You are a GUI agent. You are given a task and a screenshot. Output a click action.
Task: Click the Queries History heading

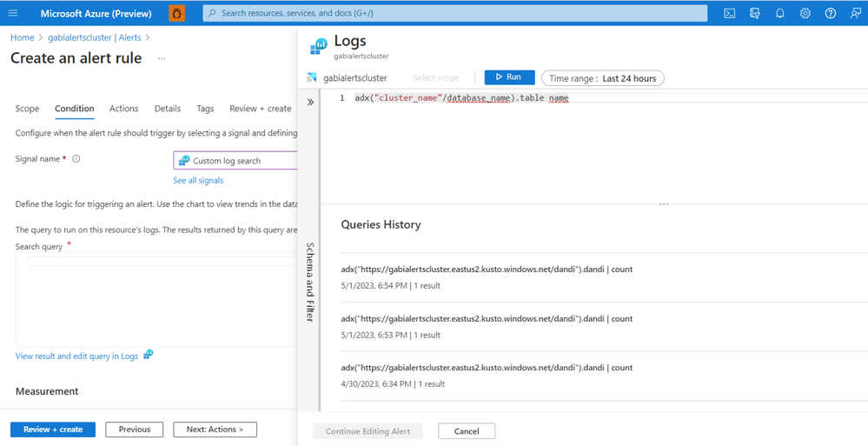tap(381, 224)
